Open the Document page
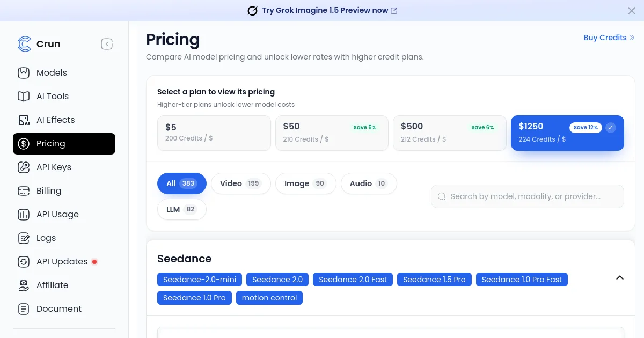The height and width of the screenshot is (338, 644). click(x=64, y=308)
